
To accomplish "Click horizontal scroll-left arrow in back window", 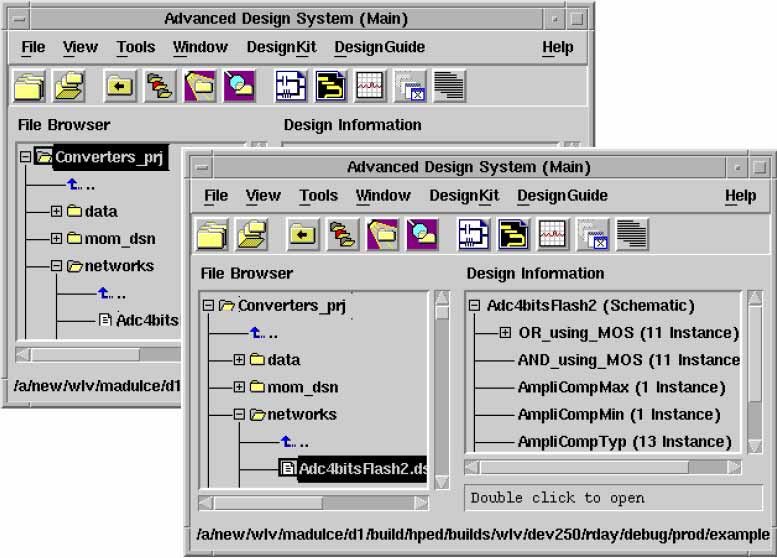I will 23,354.
